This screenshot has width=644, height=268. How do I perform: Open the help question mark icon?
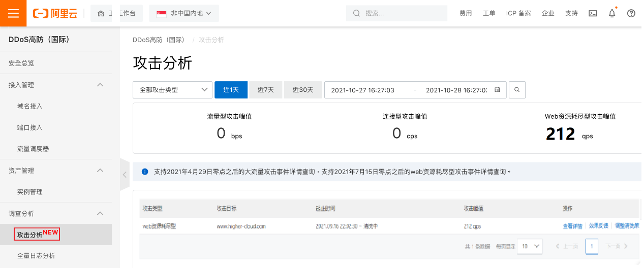click(x=631, y=13)
